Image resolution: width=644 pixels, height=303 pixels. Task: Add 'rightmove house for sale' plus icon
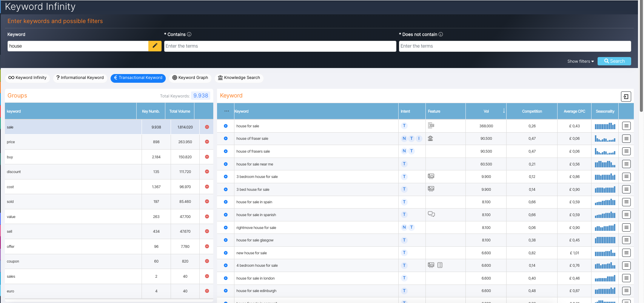coord(226,227)
